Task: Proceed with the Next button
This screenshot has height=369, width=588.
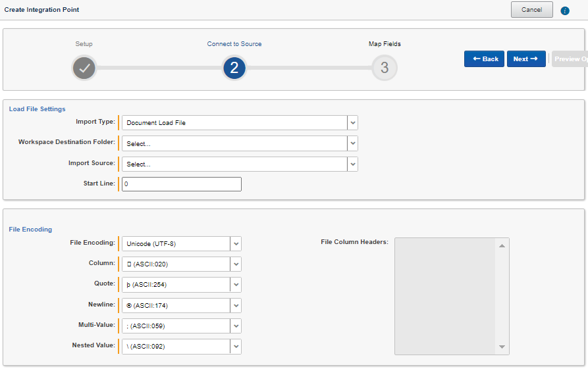Action: click(x=526, y=59)
